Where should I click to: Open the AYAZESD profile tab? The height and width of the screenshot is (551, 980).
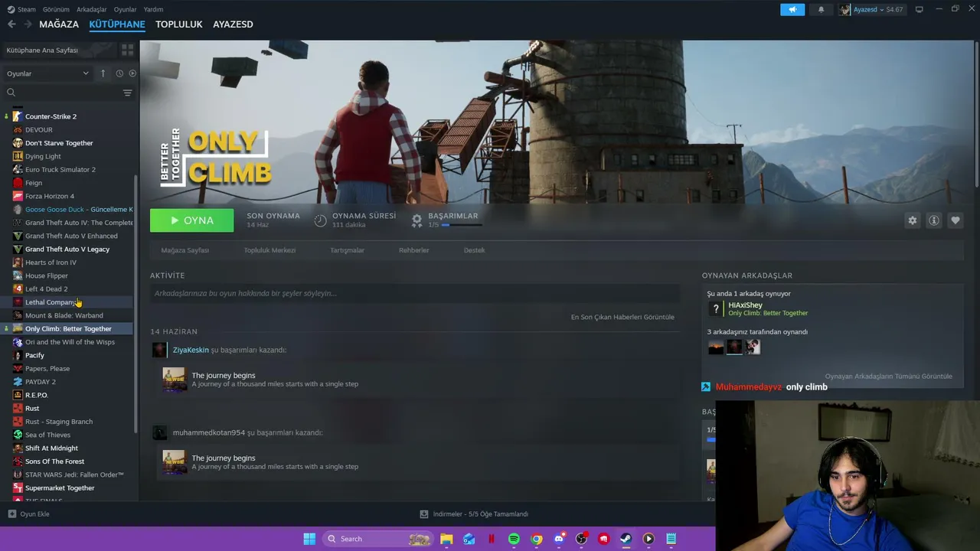(x=233, y=24)
